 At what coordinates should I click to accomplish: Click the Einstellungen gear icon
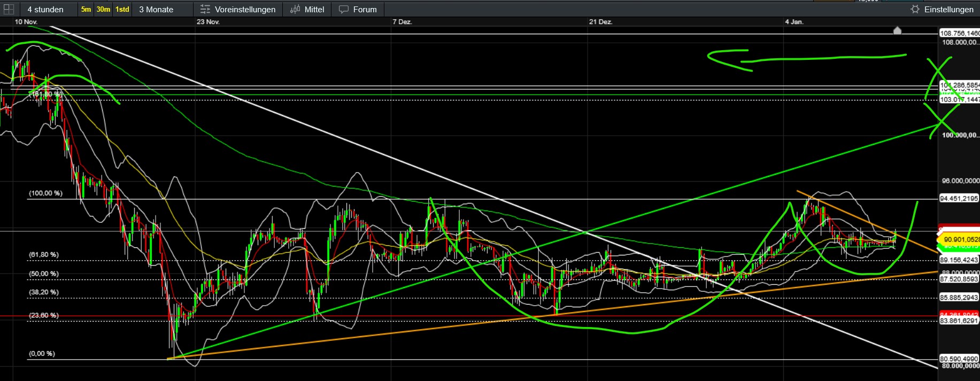pyautogui.click(x=915, y=9)
